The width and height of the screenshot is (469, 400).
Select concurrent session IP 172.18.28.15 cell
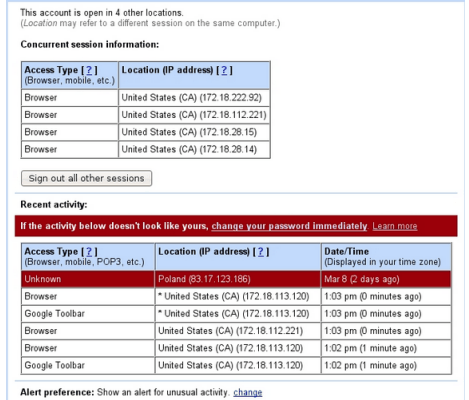point(194,132)
